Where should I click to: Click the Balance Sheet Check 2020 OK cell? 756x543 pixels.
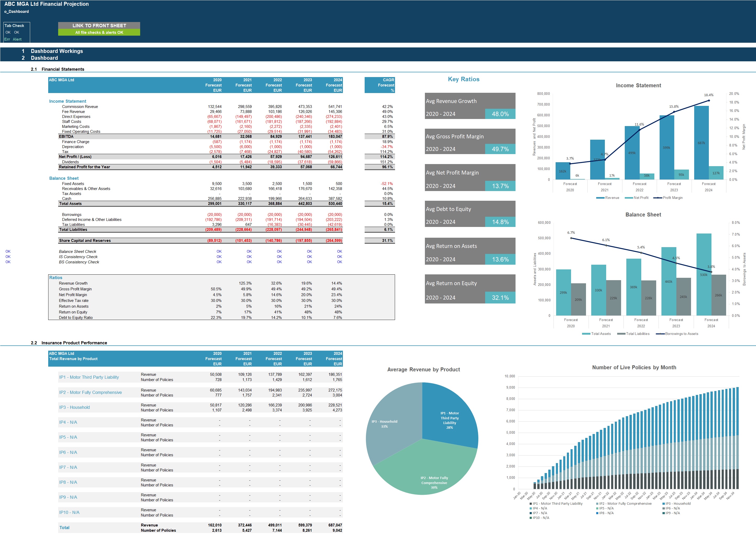point(219,252)
